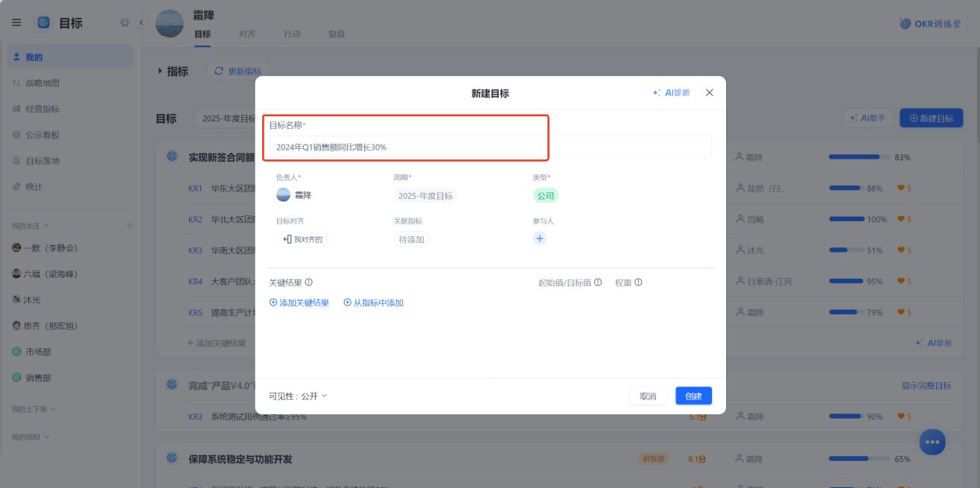Close the 新建目标 dialog with the X
Screen dimensions: 980x488
tap(710, 92)
